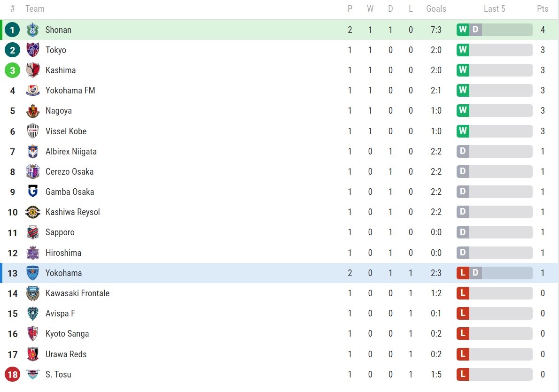Image resolution: width=559 pixels, height=392 pixels.
Task: Sort table by Pts column header
Action: pyautogui.click(x=543, y=9)
